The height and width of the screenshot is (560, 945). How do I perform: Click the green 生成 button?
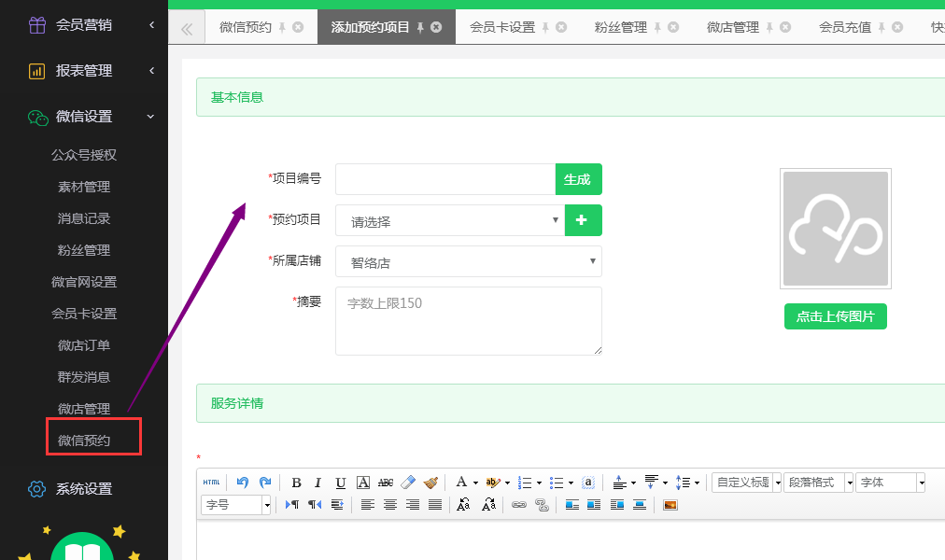coord(578,179)
